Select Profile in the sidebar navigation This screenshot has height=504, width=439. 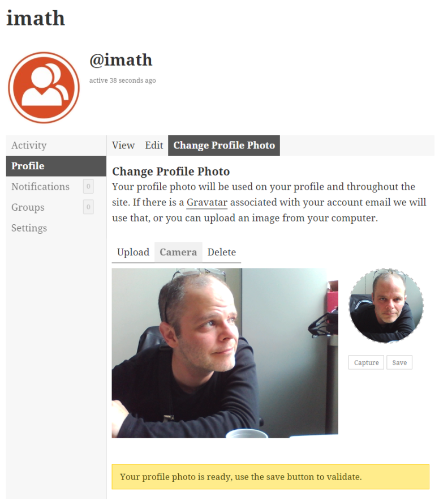(x=28, y=166)
